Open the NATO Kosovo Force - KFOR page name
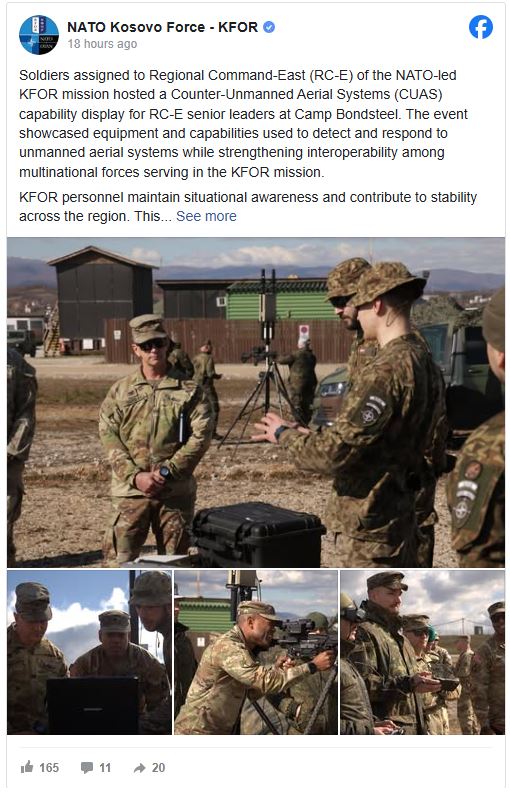The height and width of the screenshot is (796, 510). tap(162, 27)
